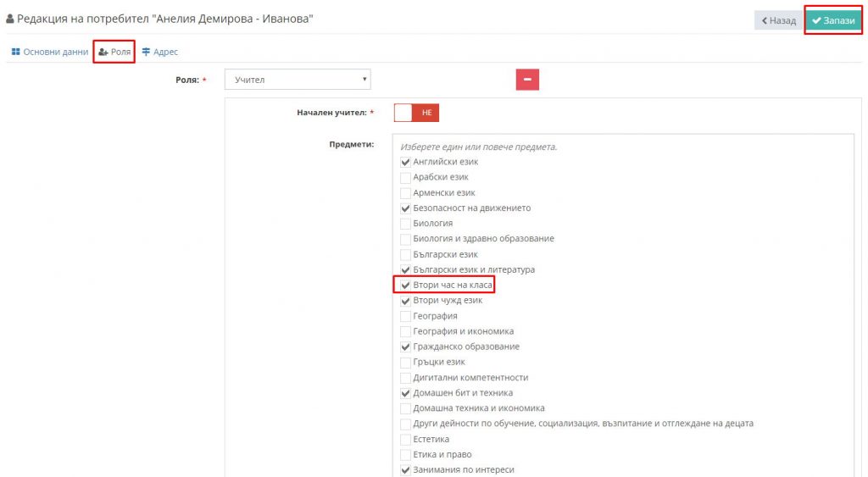Image resolution: width=868 pixels, height=477 pixels.
Task: Uncheck Занимания по интереси checkbox
Action: tap(405, 470)
